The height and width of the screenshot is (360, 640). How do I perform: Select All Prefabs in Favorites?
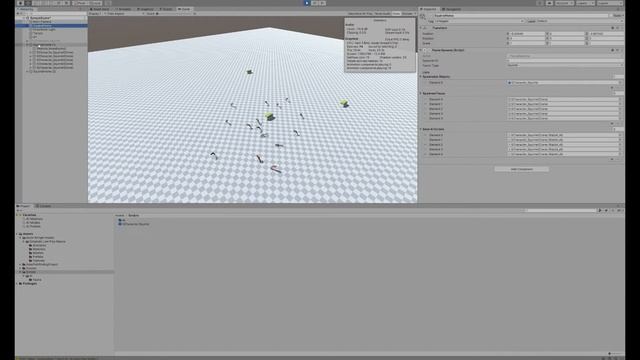coord(33,226)
